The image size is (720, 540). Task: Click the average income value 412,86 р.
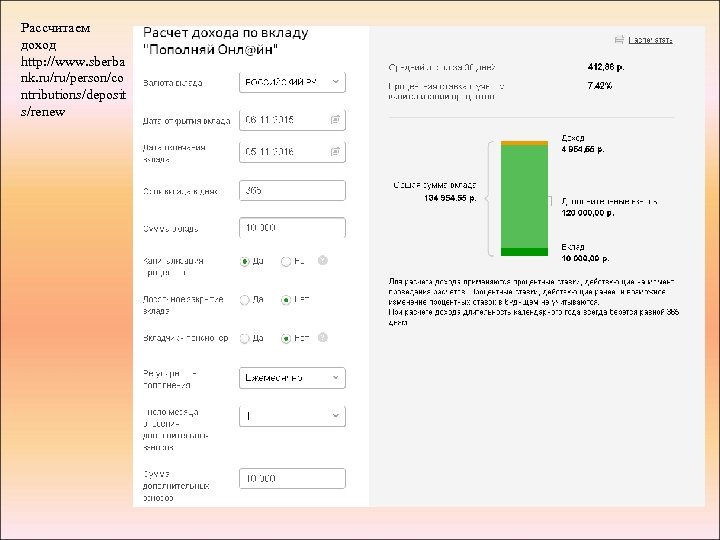pos(606,67)
